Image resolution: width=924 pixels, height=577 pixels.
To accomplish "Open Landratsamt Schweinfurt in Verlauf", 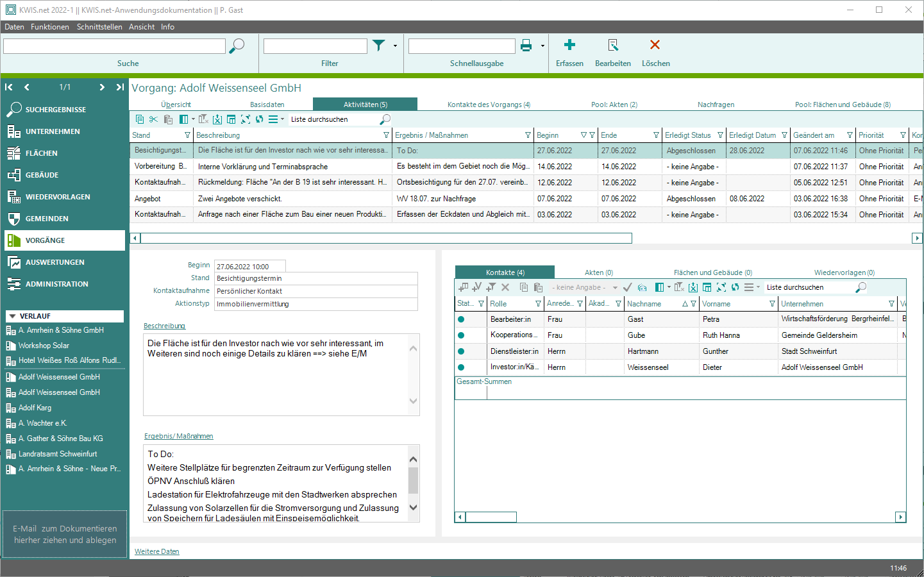I will [58, 454].
